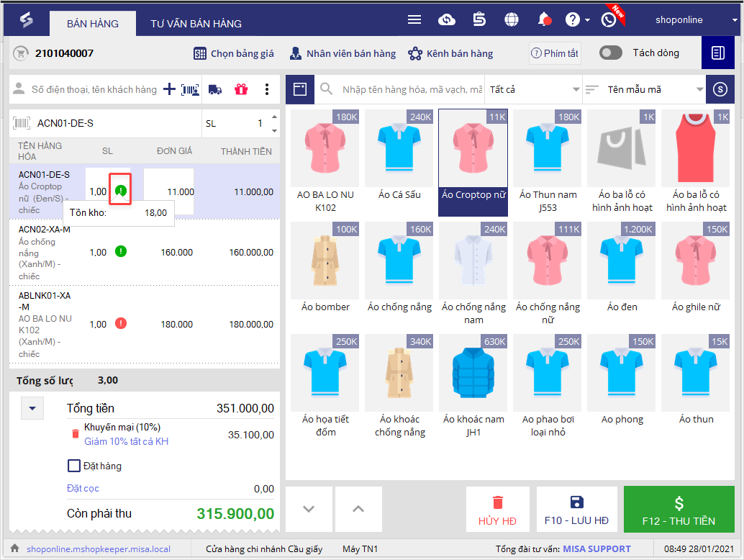
Task: Click the phone support icon marked New
Action: pyautogui.click(x=608, y=19)
